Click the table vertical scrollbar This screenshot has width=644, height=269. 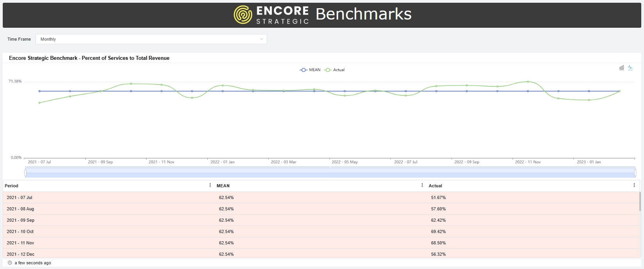[640, 201]
